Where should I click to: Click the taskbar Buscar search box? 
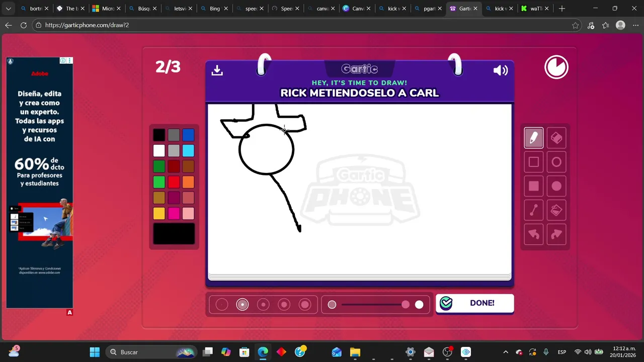pyautogui.click(x=152, y=352)
